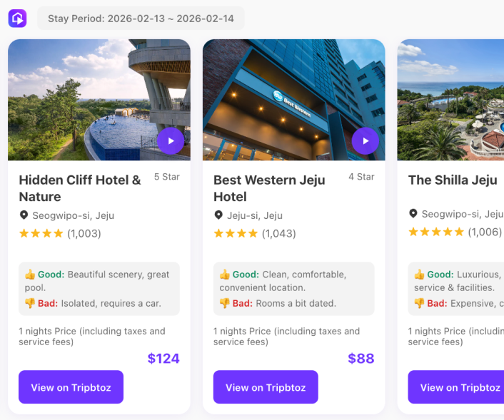Click Hidden Cliff thumbs-up Good icon
This screenshot has width=504, height=420.
[30, 275]
